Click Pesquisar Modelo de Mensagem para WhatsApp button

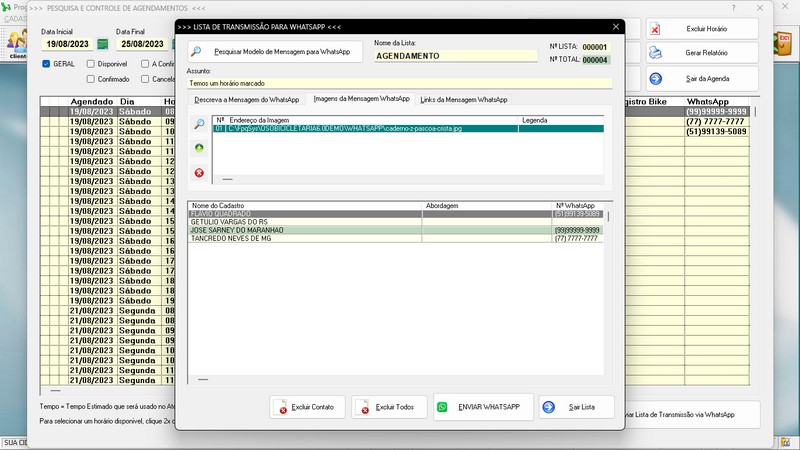(275, 52)
